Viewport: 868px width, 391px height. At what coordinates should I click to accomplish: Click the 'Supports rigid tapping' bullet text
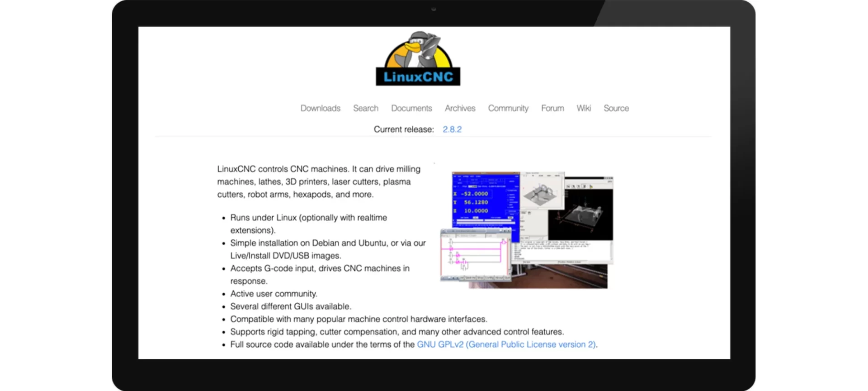[397, 332]
